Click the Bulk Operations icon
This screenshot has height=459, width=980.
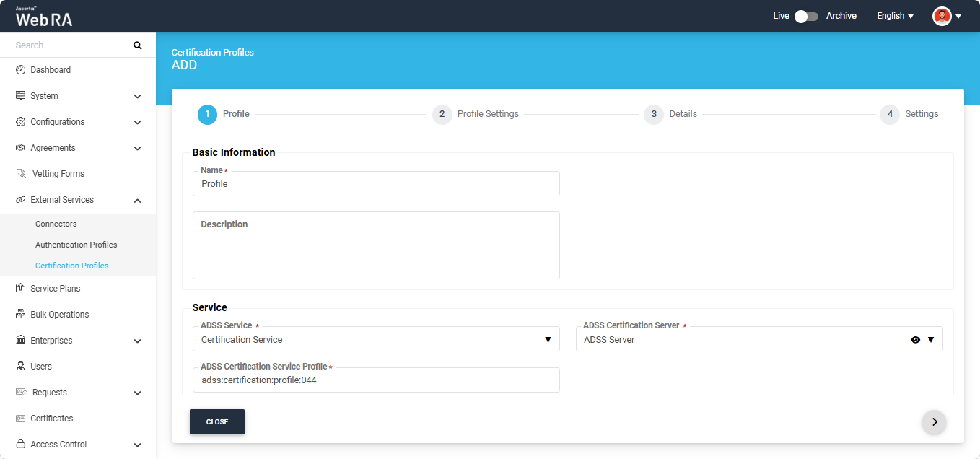click(x=20, y=315)
